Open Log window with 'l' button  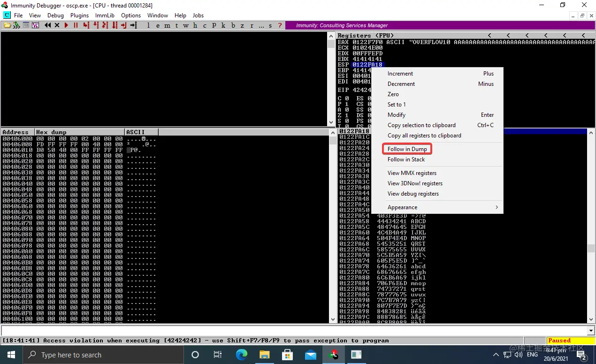[149, 25]
